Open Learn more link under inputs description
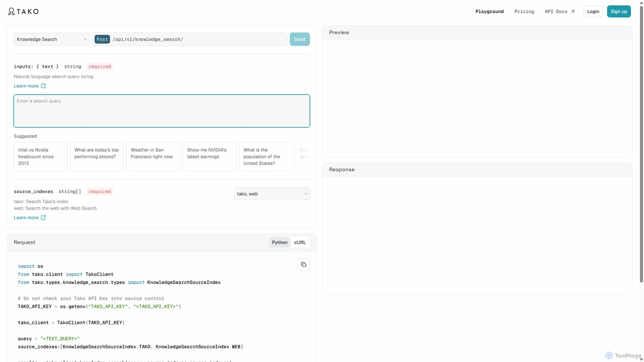 [30, 86]
